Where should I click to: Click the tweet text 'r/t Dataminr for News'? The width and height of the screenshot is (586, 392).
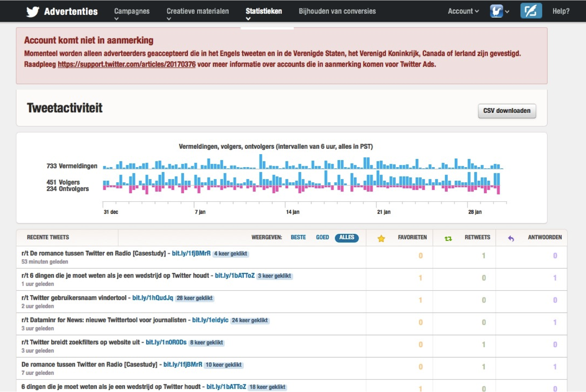52,320
